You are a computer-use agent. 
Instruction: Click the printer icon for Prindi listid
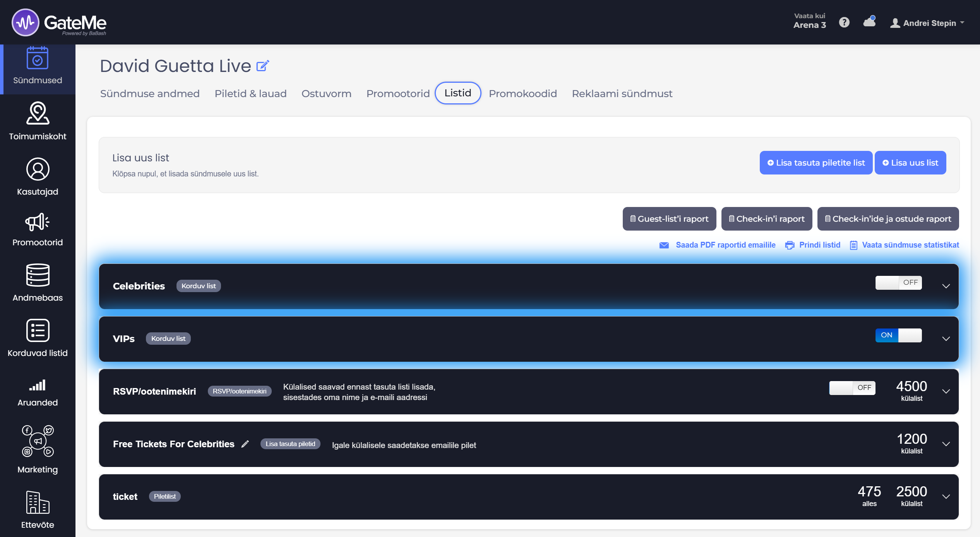point(790,245)
